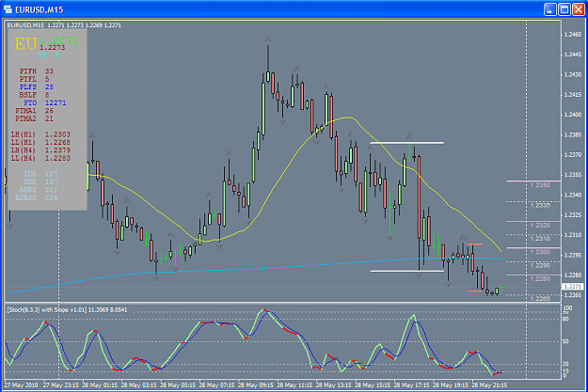Click the 1.2355 price axis label
Viewport: 588px width, 392px height.
[x=573, y=175]
